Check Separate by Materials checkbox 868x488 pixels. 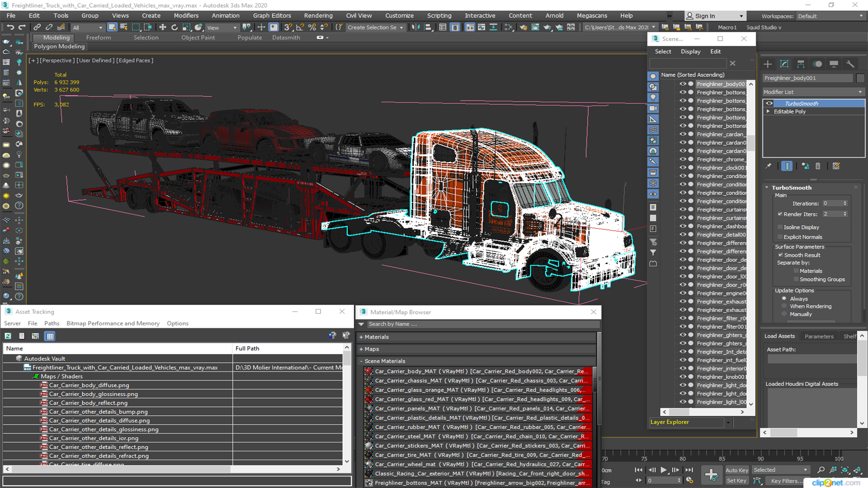tap(796, 271)
